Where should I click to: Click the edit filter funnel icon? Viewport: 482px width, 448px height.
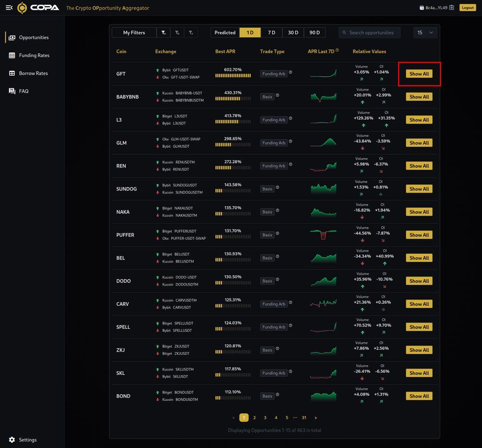point(177,33)
